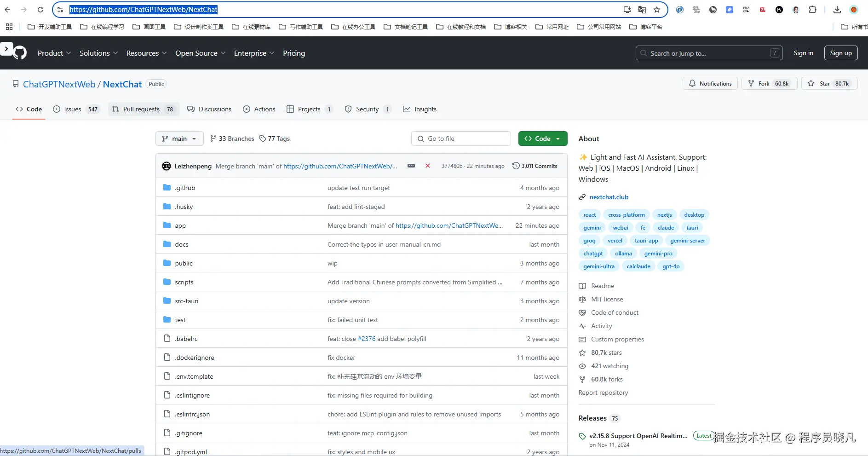Click the link icon beside nextchat.club
868x456 pixels.
tap(582, 197)
